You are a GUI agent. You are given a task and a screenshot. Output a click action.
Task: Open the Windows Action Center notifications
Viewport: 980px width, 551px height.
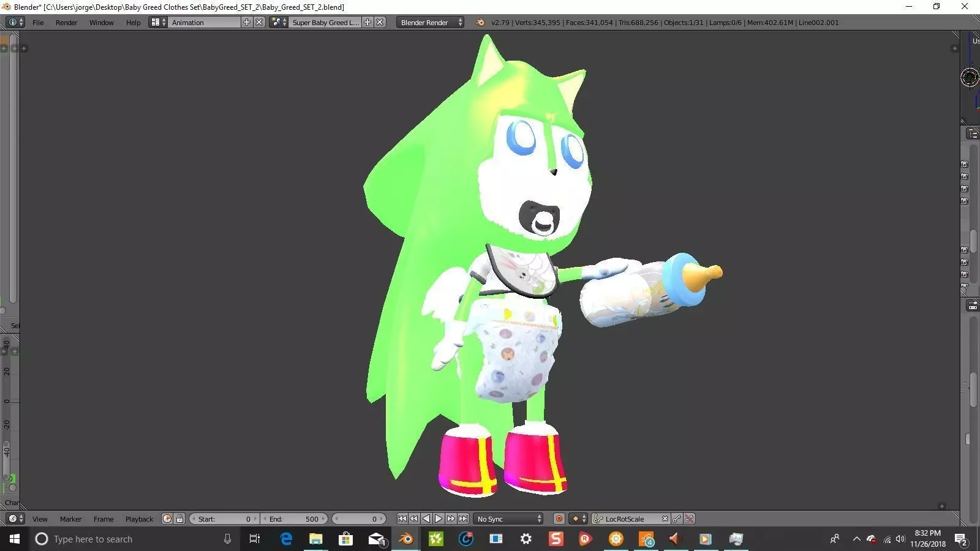pos(961,539)
